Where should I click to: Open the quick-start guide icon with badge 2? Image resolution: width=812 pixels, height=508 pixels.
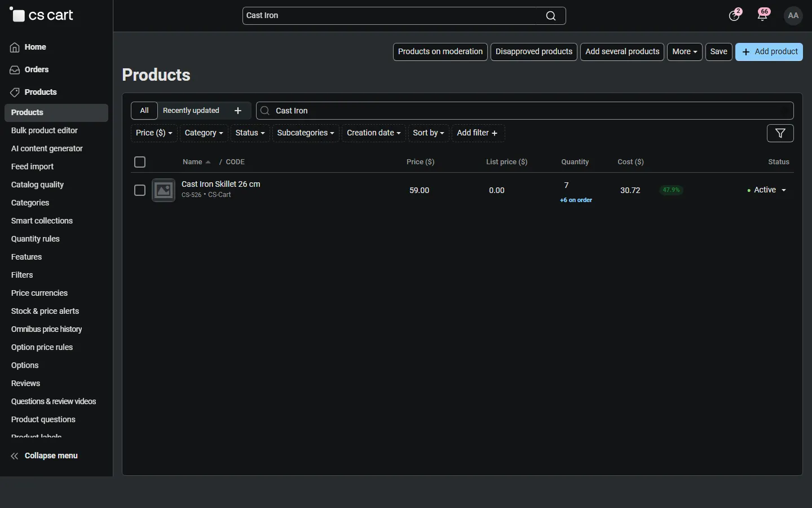point(735,15)
